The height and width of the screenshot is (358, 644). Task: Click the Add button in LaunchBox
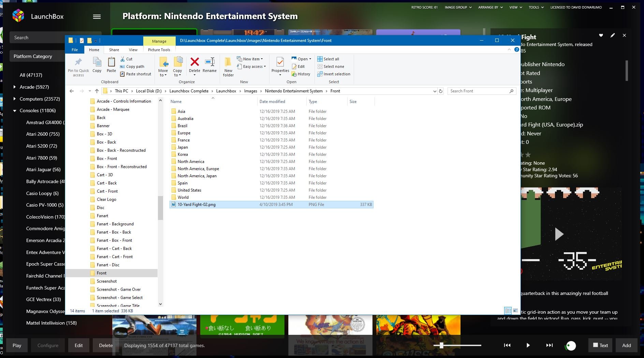(627, 345)
